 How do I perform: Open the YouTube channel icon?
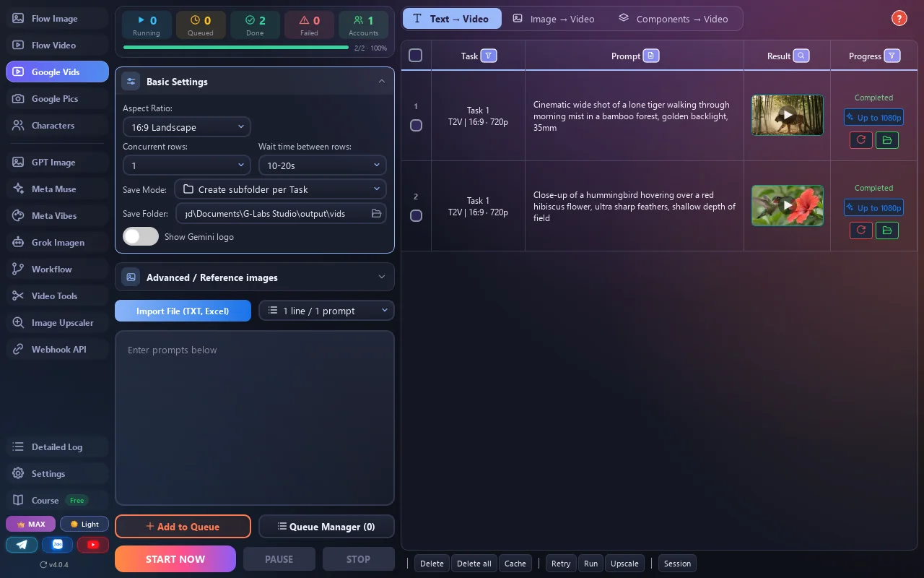(x=93, y=545)
